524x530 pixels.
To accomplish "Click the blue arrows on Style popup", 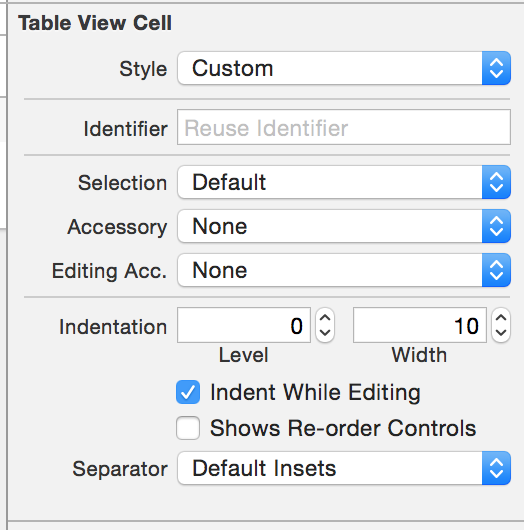I will point(496,68).
